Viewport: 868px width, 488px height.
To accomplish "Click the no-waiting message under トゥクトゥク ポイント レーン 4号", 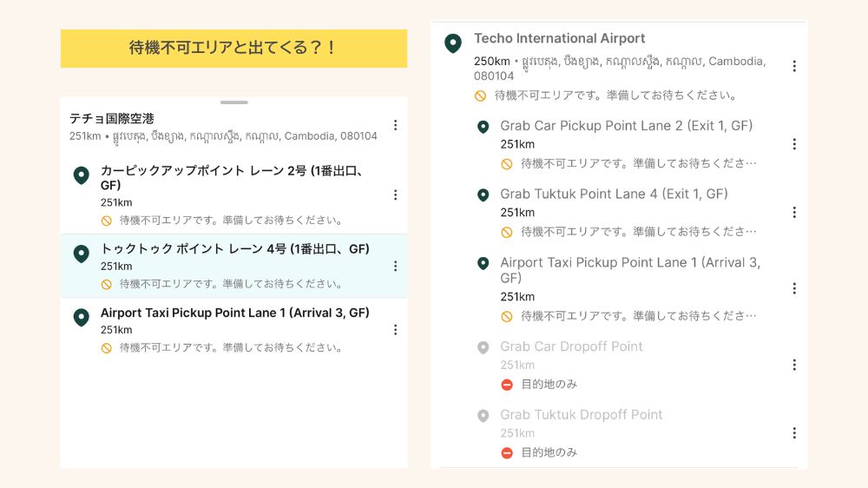I will click(230, 284).
